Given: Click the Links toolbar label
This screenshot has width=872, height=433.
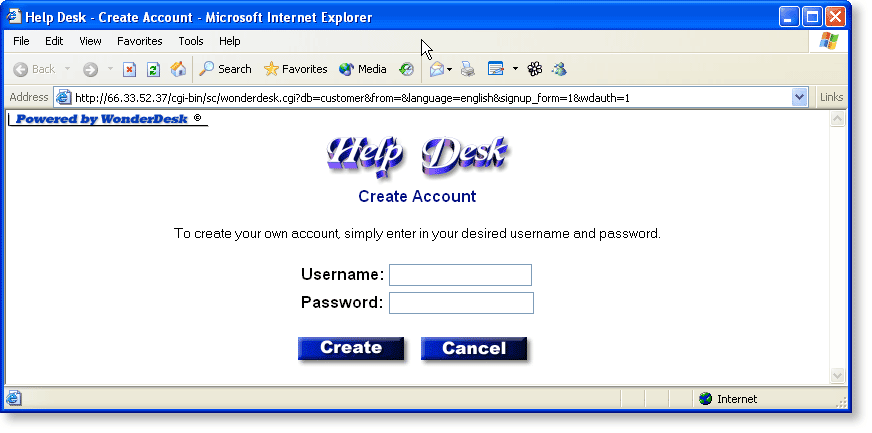Looking at the screenshot, I should [x=831, y=97].
